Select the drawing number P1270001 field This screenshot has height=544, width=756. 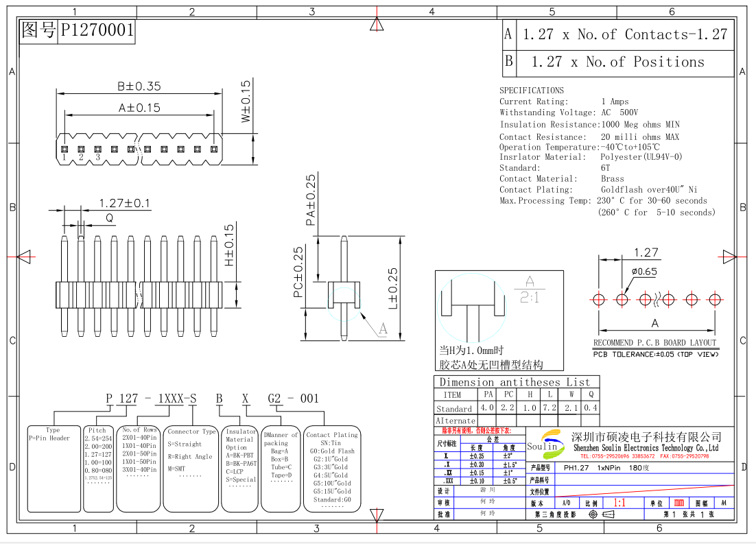click(97, 31)
